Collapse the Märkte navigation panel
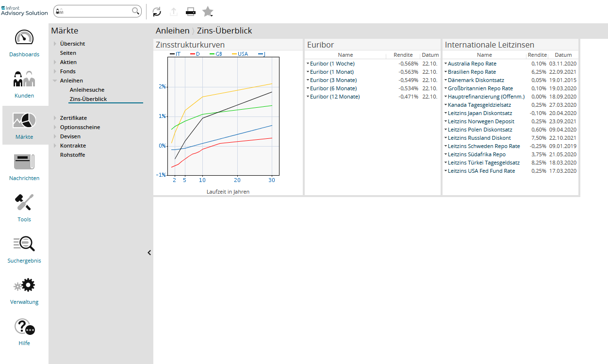Image resolution: width=608 pixels, height=364 pixels. (x=149, y=252)
